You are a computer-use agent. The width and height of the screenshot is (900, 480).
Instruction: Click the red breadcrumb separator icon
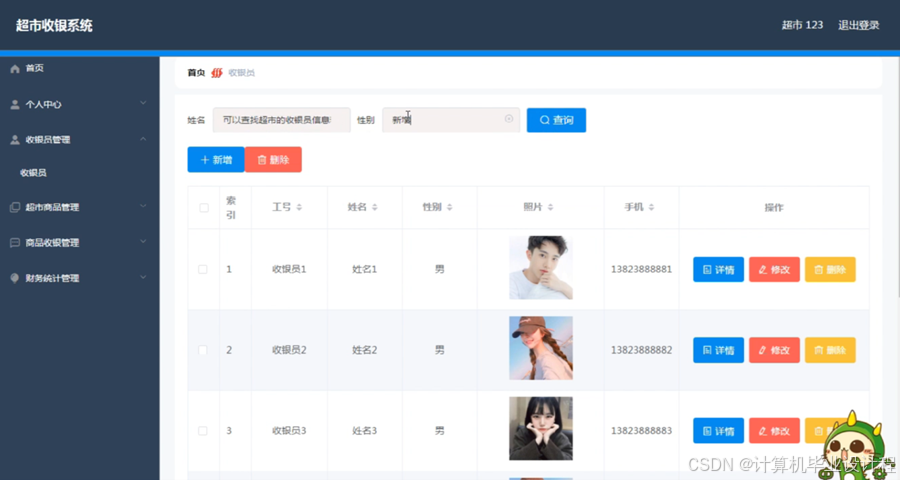216,73
